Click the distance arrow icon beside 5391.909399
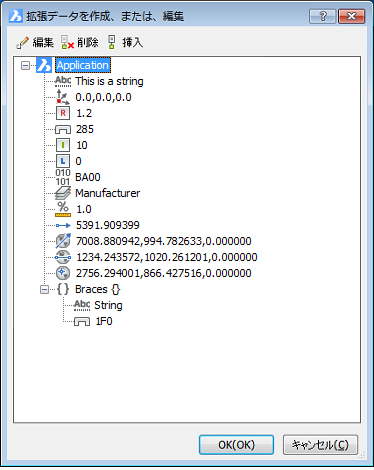This screenshot has height=470, width=374. pos(63,225)
